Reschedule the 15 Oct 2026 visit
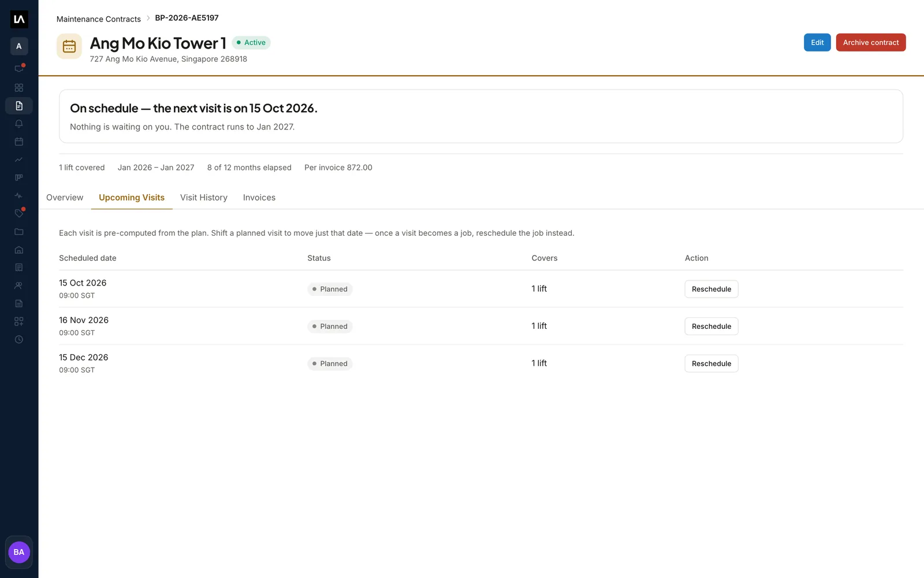The image size is (924, 578). coord(711,289)
